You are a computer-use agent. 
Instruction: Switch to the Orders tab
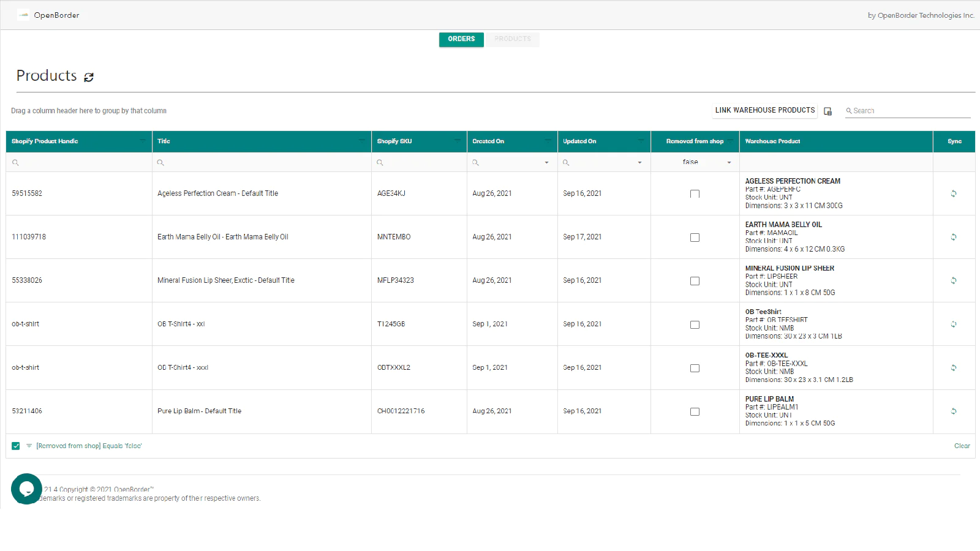461,39
